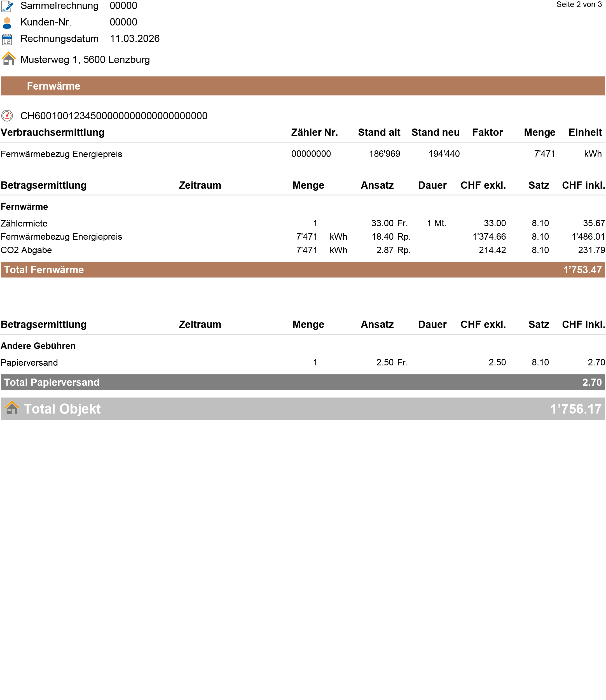Click the CO2 Abgabe row label
Image resolution: width=606 pixels, height=700 pixels.
(26, 250)
